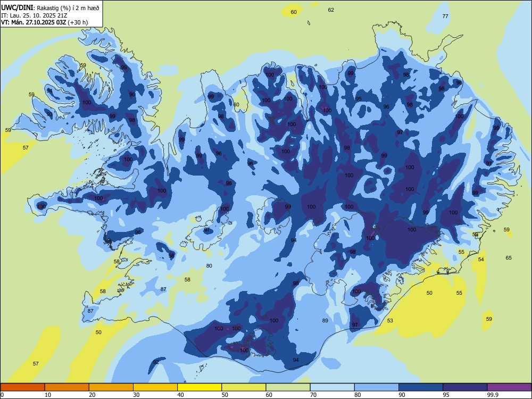Click the 80–90 light blue legend swatch
The height and width of the screenshot is (399, 532).
tap(377, 387)
